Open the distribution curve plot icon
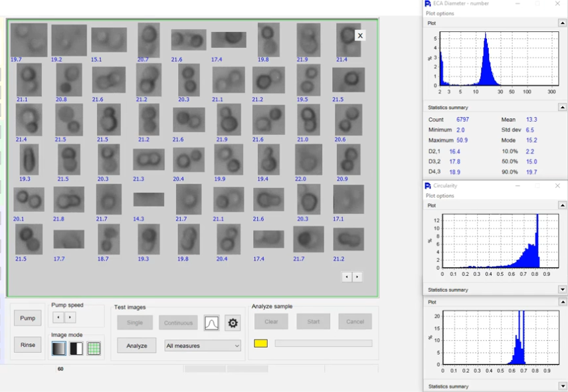This screenshot has width=568, height=392. tap(211, 322)
